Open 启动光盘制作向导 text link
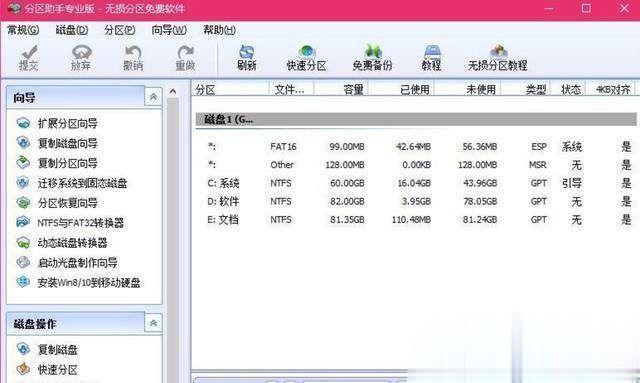 (77, 262)
